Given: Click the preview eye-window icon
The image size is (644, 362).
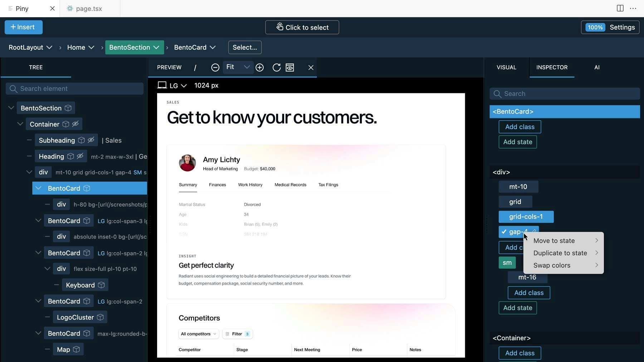Looking at the screenshot, I should (290, 67).
